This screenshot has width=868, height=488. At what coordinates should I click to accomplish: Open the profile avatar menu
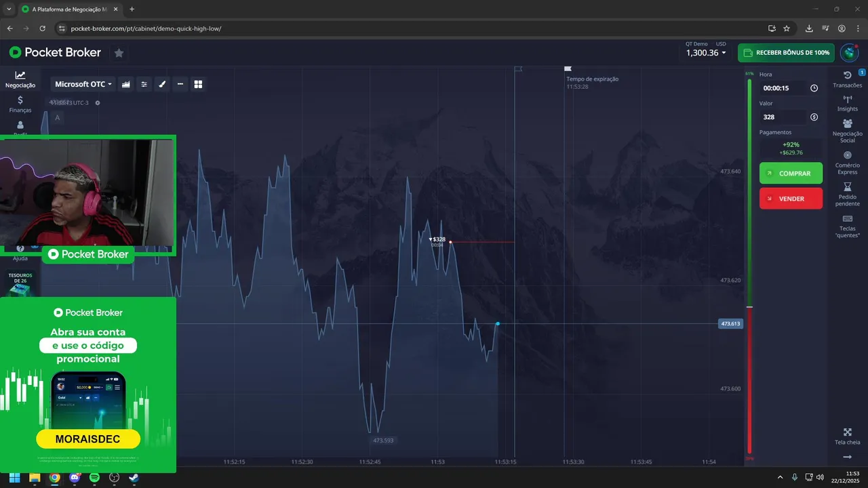pos(849,53)
